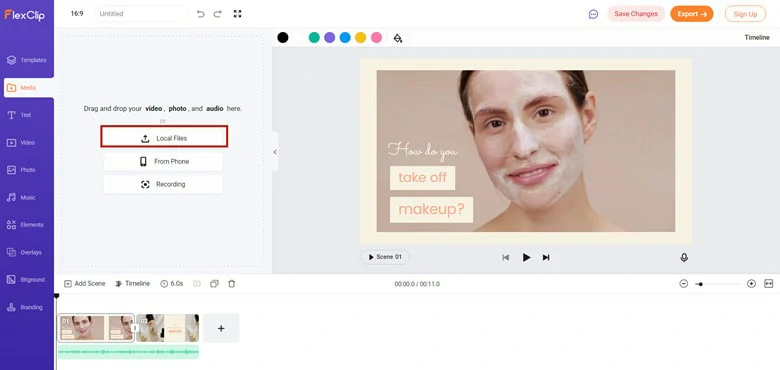
Task: Click the redo arrow icon
Action: point(217,14)
